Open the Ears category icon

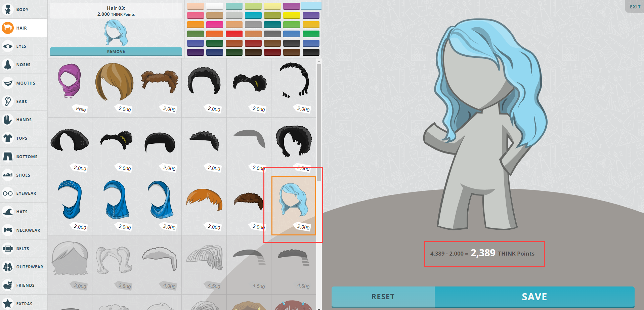click(x=8, y=101)
